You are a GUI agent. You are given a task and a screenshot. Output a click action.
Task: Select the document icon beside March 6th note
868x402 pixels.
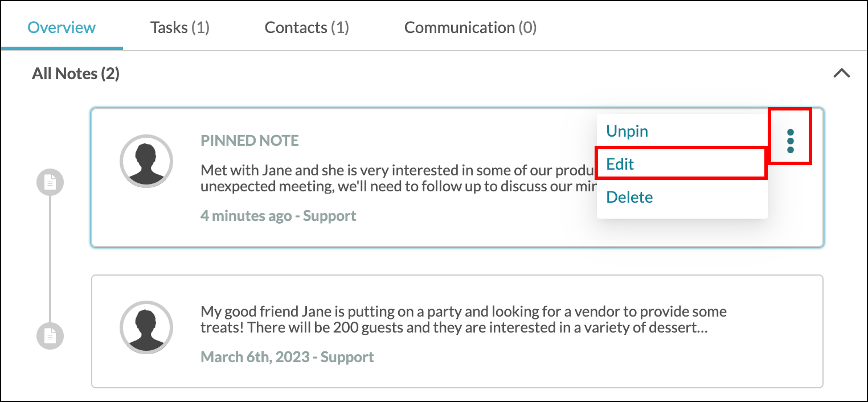tap(50, 335)
